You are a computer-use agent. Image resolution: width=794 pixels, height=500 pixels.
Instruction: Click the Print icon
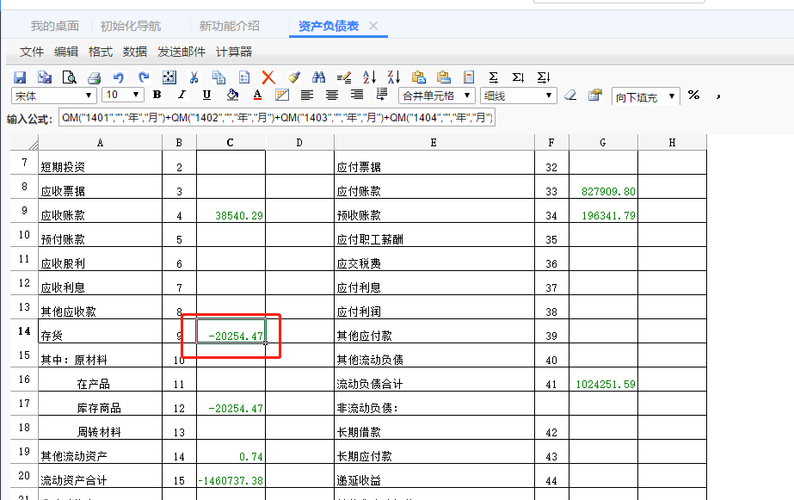94,77
